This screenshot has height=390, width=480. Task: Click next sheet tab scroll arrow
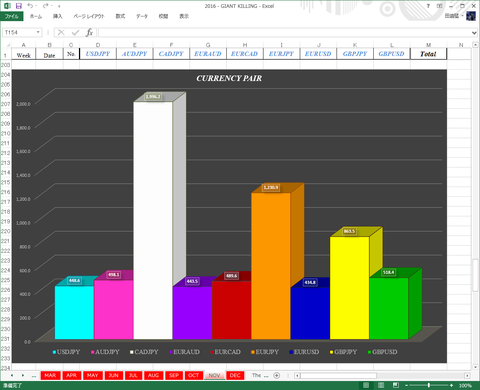23,376
